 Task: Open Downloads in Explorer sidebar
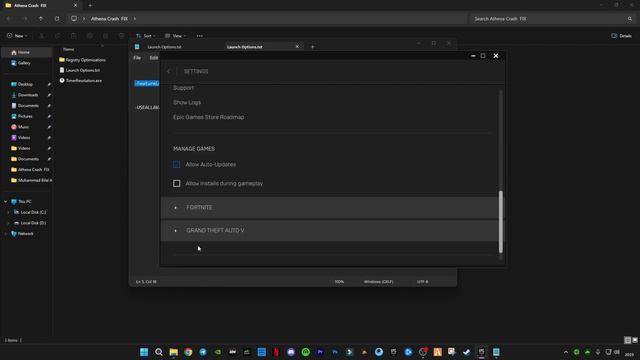click(28, 95)
